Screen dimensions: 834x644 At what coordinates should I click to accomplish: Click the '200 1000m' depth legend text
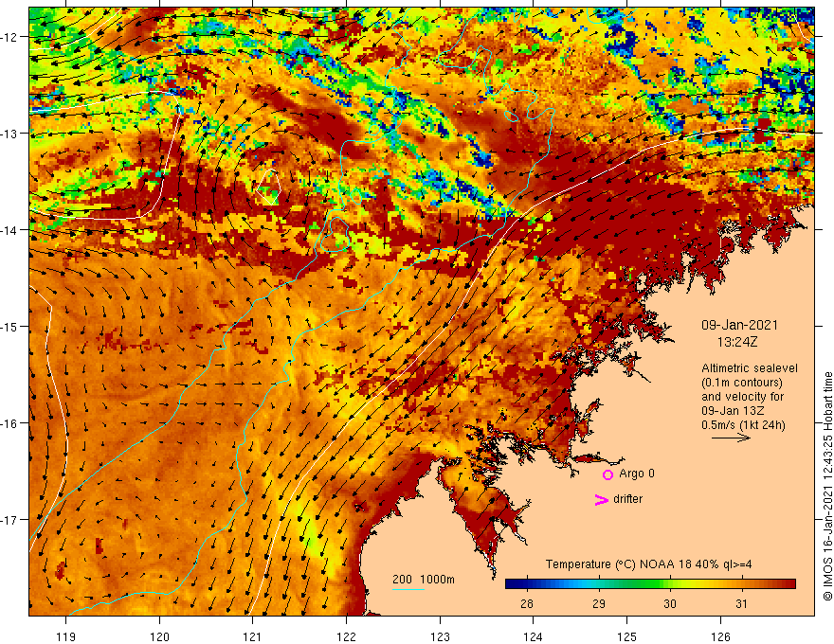click(424, 580)
